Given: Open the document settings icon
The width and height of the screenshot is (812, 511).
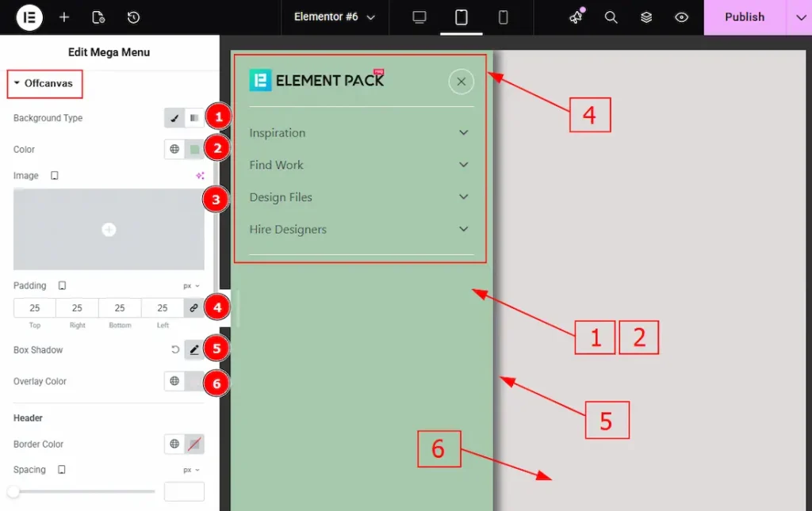Looking at the screenshot, I should (x=98, y=17).
